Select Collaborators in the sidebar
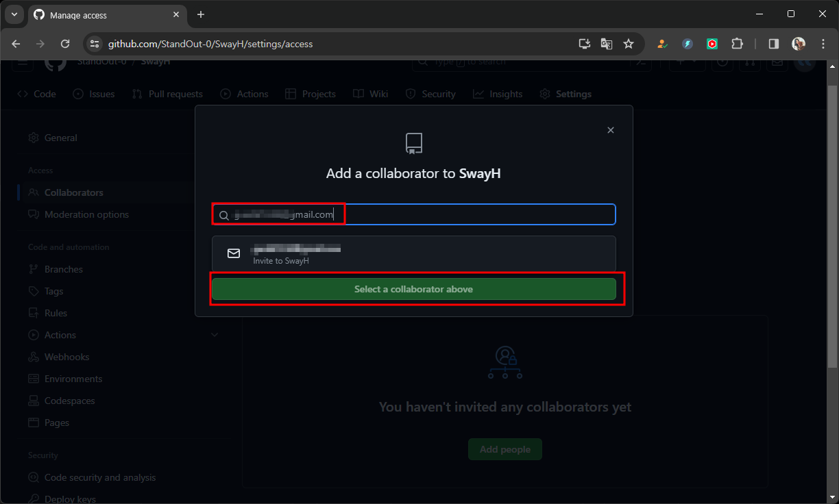839x504 pixels. [66, 192]
